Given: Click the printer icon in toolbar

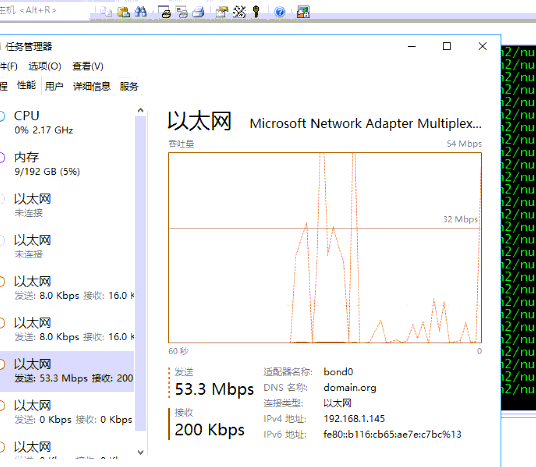Looking at the screenshot, I should click(198, 12).
